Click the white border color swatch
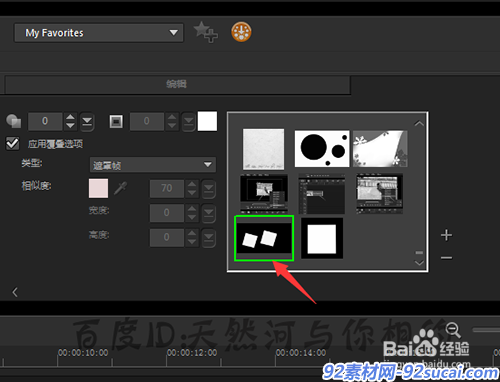This screenshot has width=500, height=382. click(x=207, y=121)
